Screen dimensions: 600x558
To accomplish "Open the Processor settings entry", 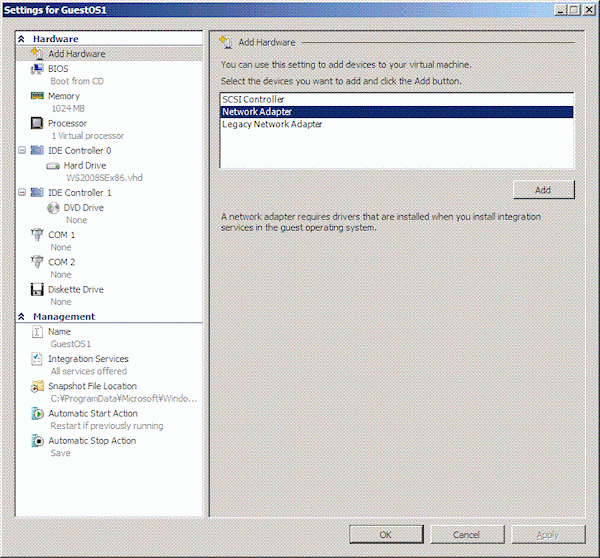I will [x=67, y=124].
